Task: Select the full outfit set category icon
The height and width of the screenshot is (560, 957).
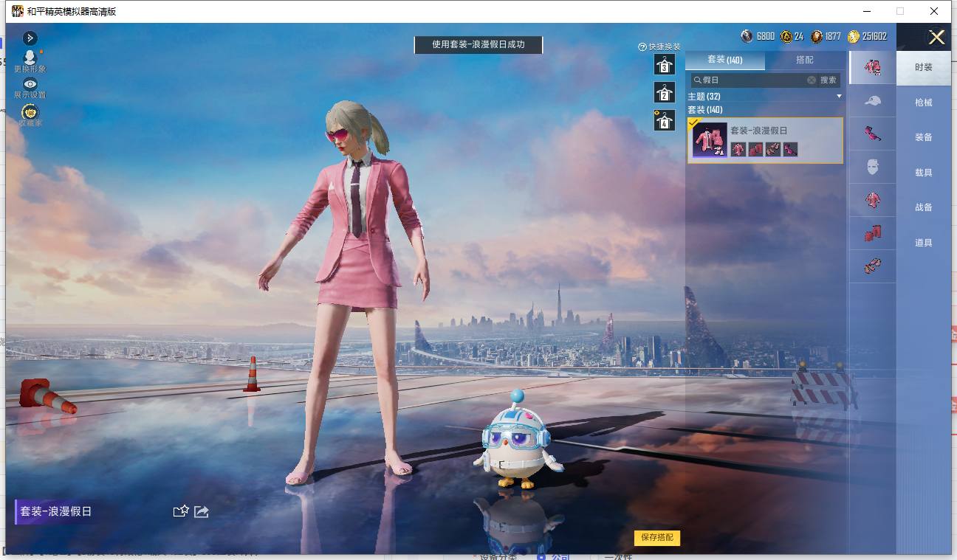Action: click(x=873, y=68)
